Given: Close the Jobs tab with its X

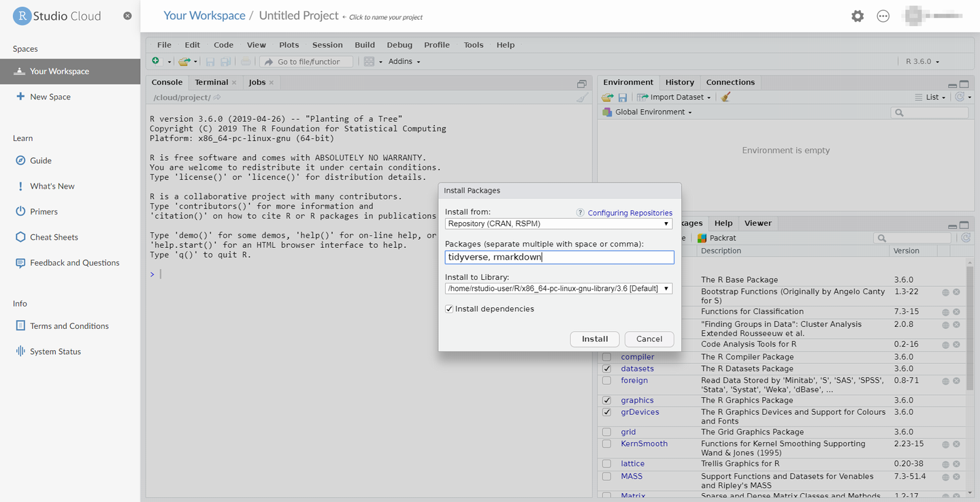Looking at the screenshot, I should (x=271, y=82).
